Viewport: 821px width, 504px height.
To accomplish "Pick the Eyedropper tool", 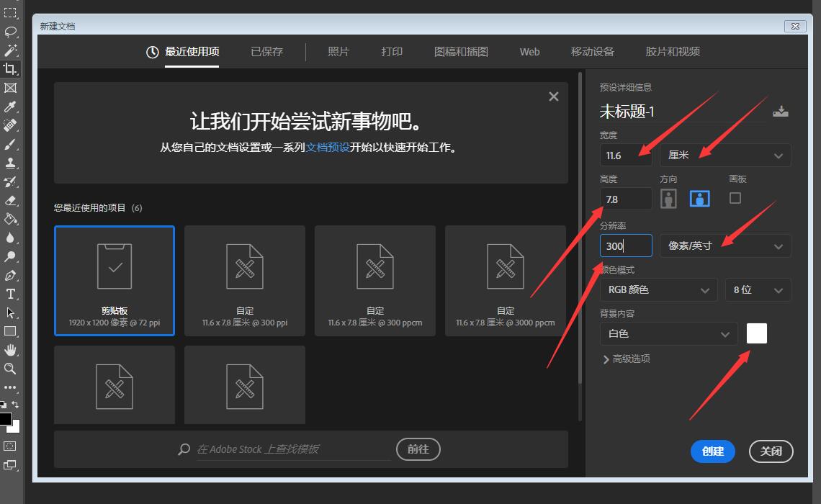I will tap(10, 107).
